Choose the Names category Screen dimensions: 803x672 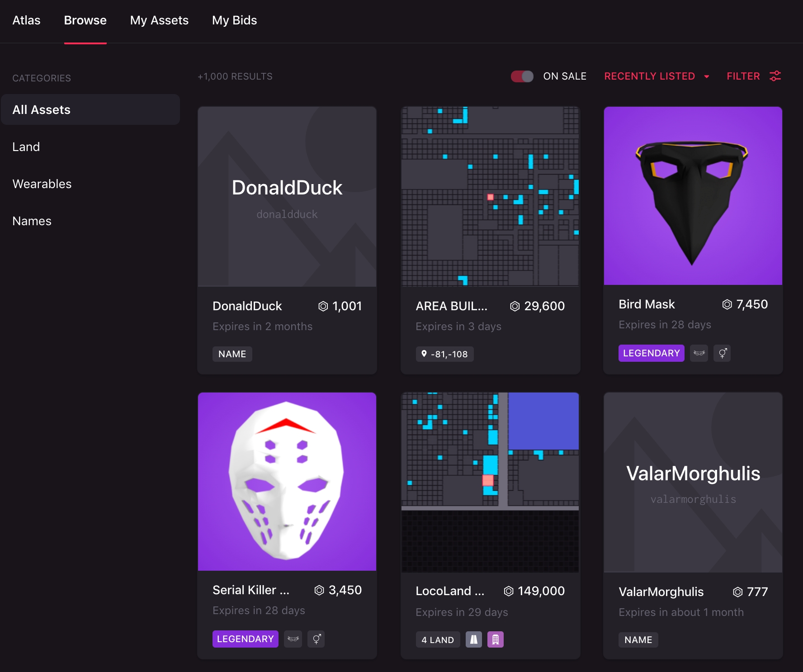coord(32,221)
